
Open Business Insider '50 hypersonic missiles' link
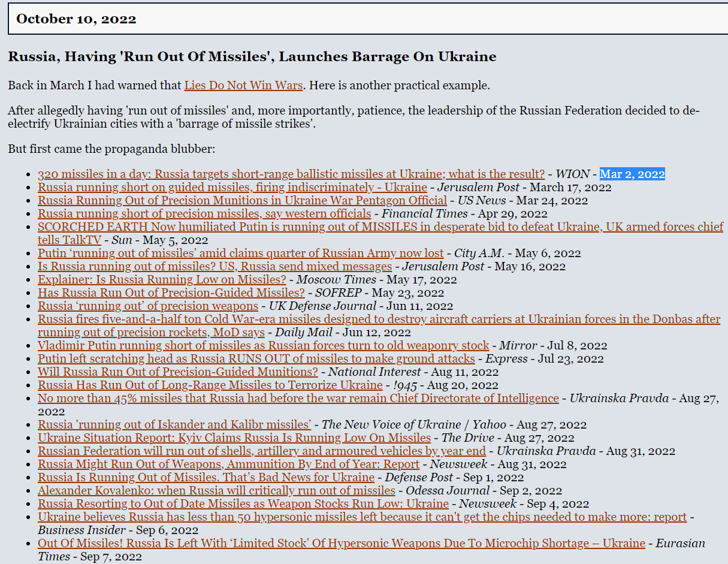362,517
